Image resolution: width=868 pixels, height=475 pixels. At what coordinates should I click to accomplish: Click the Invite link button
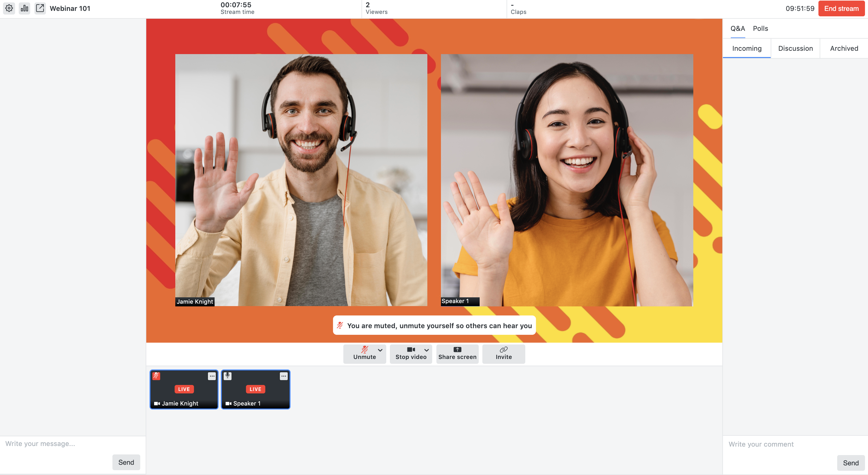coord(504,354)
